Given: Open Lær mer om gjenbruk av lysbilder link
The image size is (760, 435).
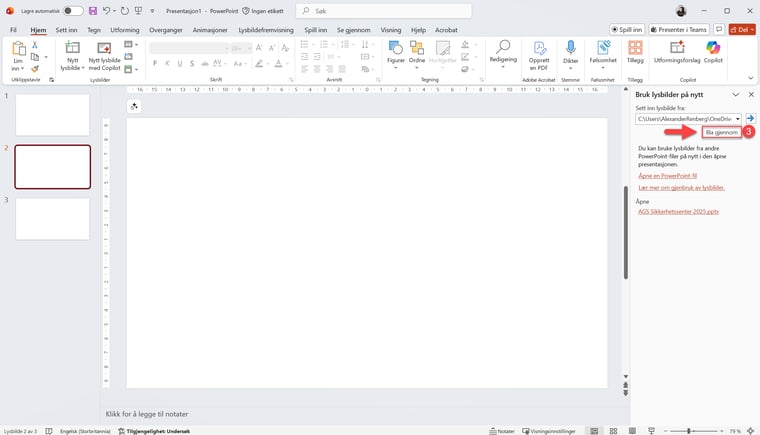Looking at the screenshot, I should point(681,187).
